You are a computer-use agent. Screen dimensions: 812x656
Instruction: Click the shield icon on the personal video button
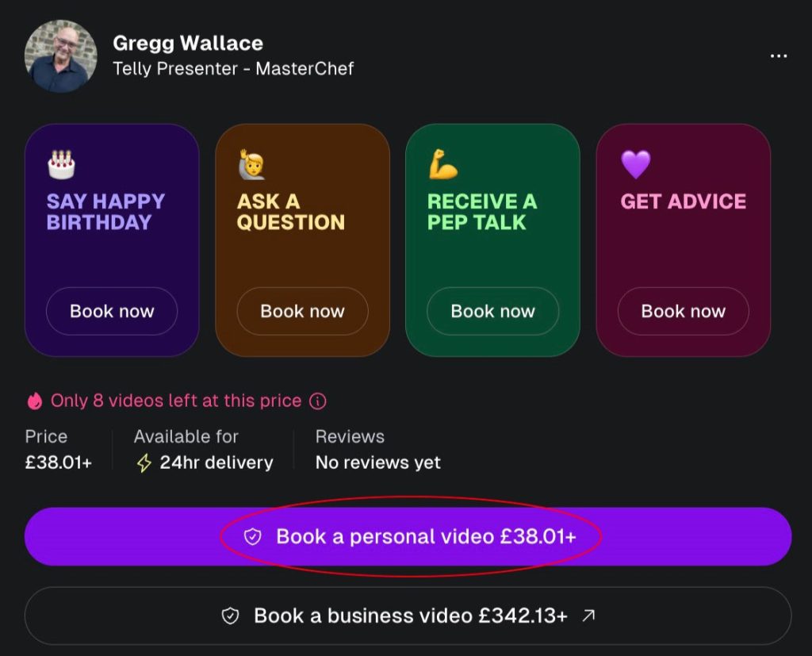[x=252, y=537]
